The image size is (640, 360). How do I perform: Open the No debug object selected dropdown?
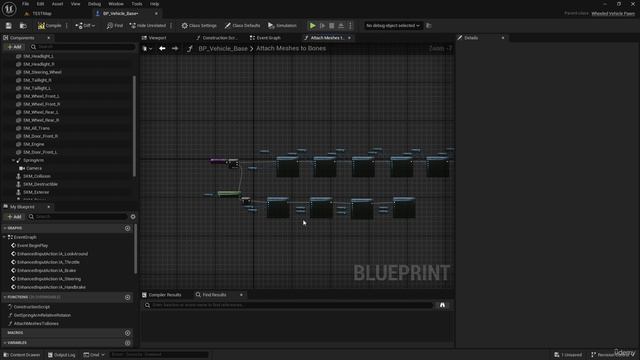pyautogui.click(x=393, y=26)
